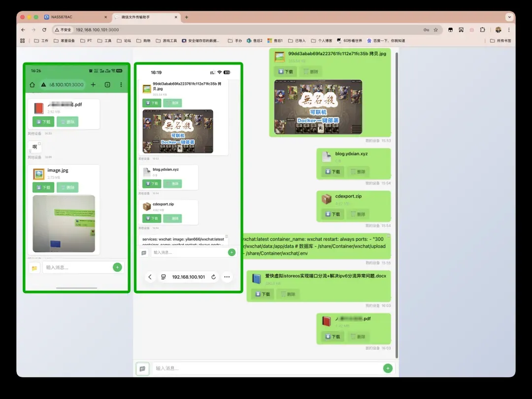This screenshot has height=399, width=532.
Task: Click the docx document icon
Action: coord(257,279)
